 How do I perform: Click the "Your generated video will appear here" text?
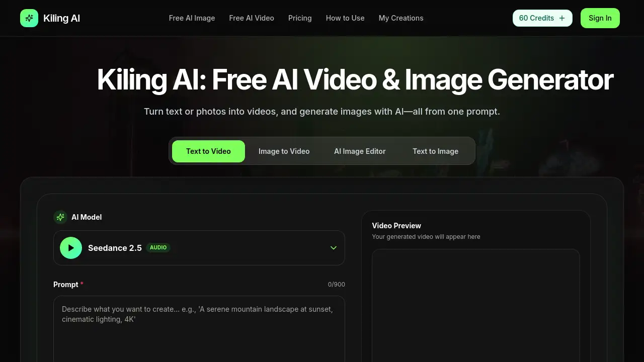click(x=426, y=237)
